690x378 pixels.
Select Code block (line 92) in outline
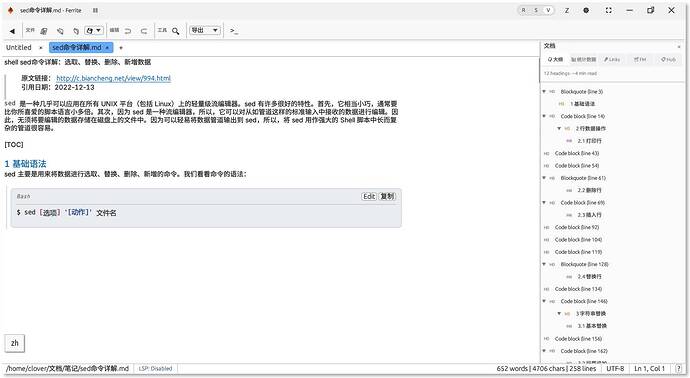(577, 227)
